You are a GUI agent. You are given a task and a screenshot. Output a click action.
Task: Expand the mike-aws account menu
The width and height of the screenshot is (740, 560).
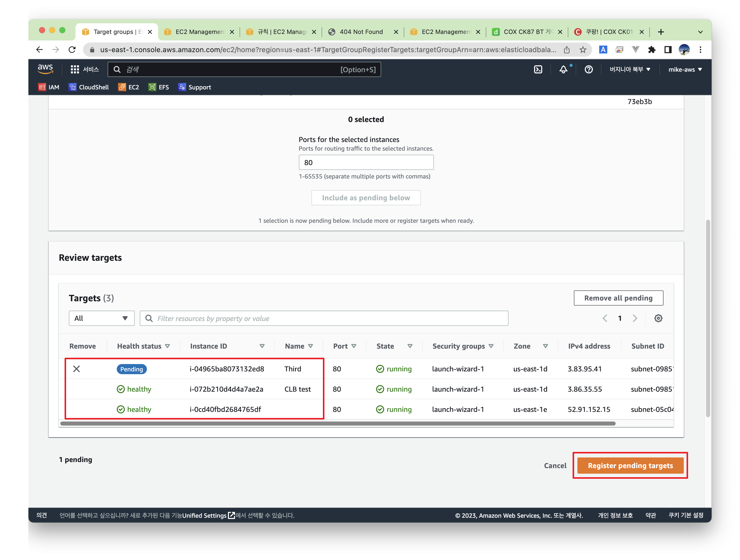coord(685,70)
